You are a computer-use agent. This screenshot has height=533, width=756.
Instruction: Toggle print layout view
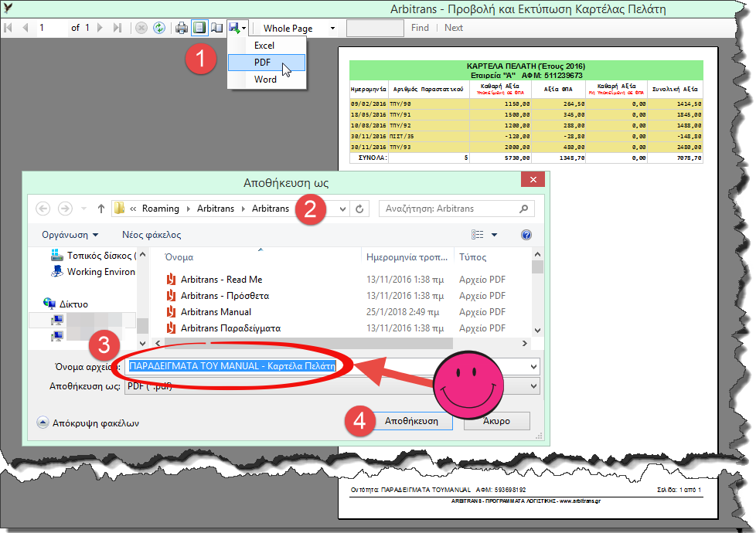click(x=199, y=28)
